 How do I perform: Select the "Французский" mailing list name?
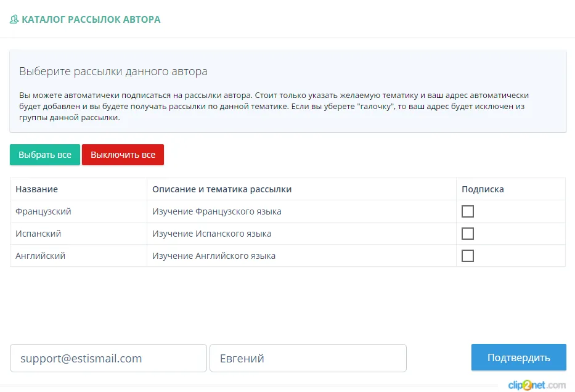pyautogui.click(x=44, y=211)
